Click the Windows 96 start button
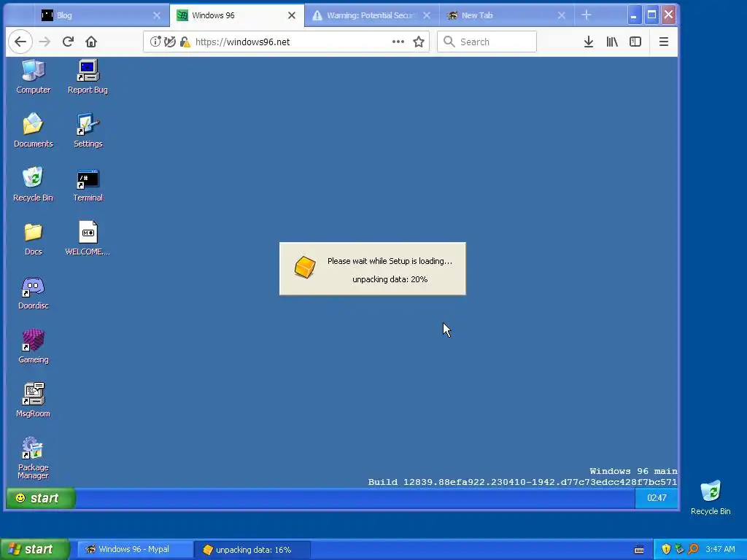 click(x=41, y=498)
